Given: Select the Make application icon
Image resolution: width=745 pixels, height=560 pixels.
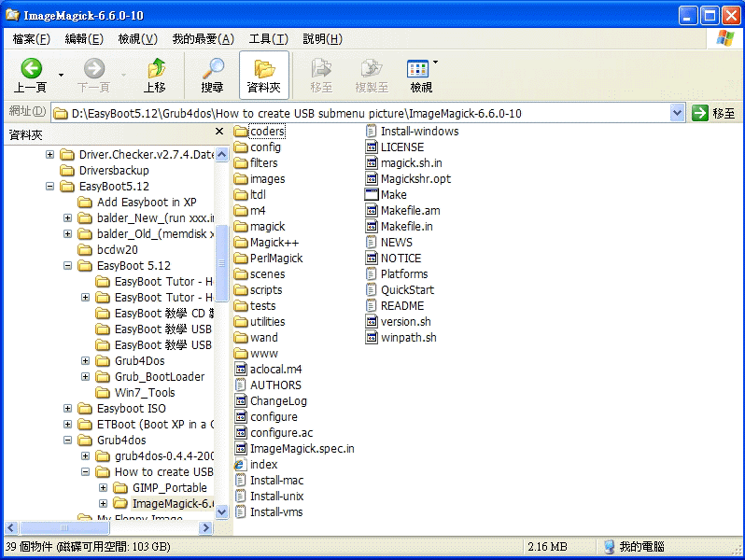Looking at the screenshot, I should (372, 195).
